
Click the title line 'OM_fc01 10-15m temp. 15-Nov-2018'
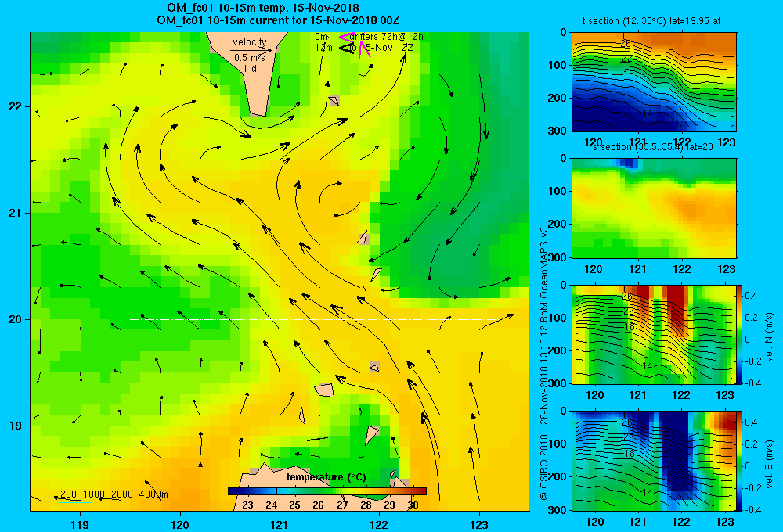point(262,8)
